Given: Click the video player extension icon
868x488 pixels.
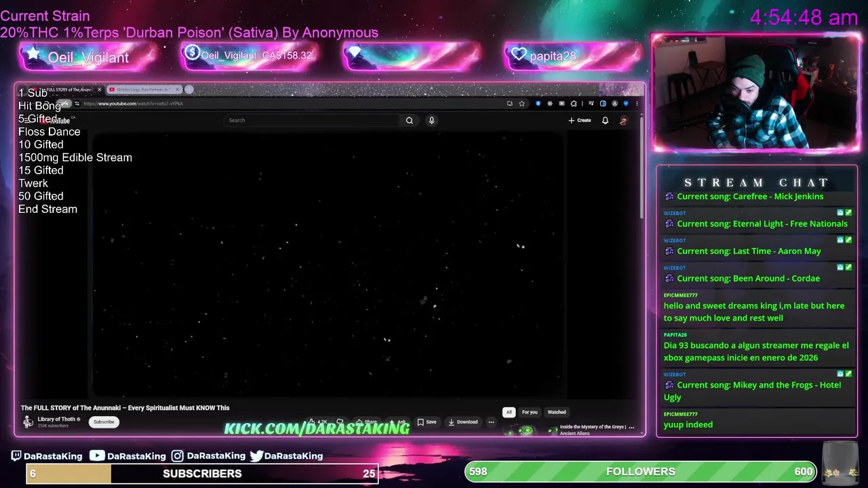Looking at the screenshot, I should 561,104.
